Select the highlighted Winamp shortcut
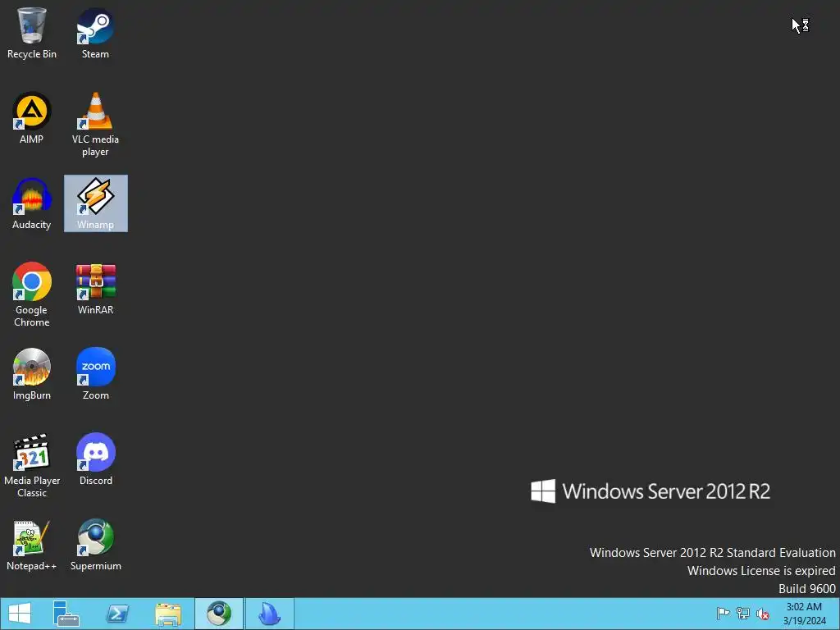 pyautogui.click(x=96, y=203)
